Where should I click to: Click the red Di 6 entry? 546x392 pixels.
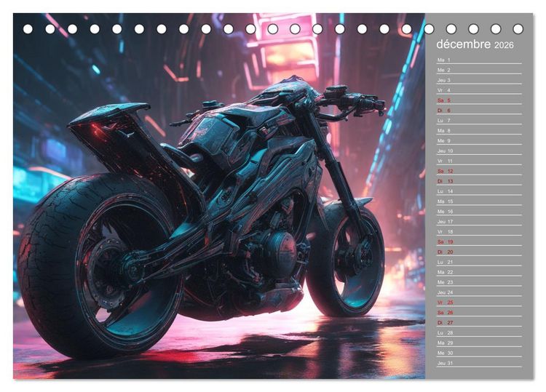click(x=479, y=111)
